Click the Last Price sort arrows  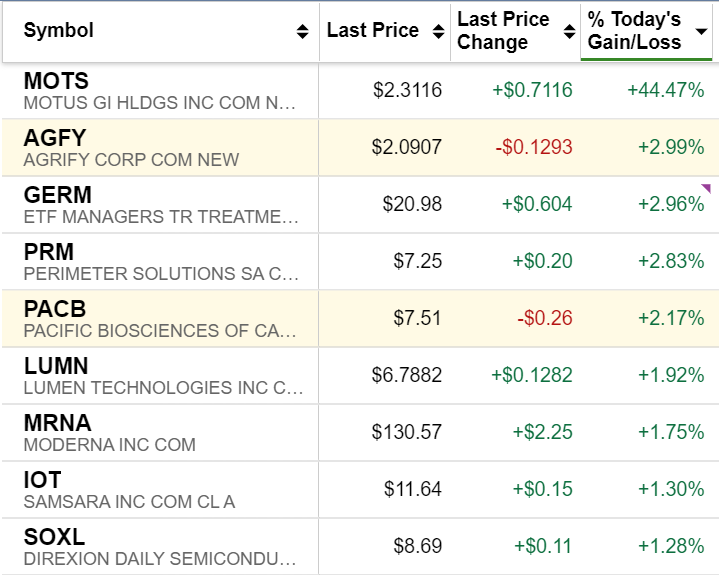point(438,32)
